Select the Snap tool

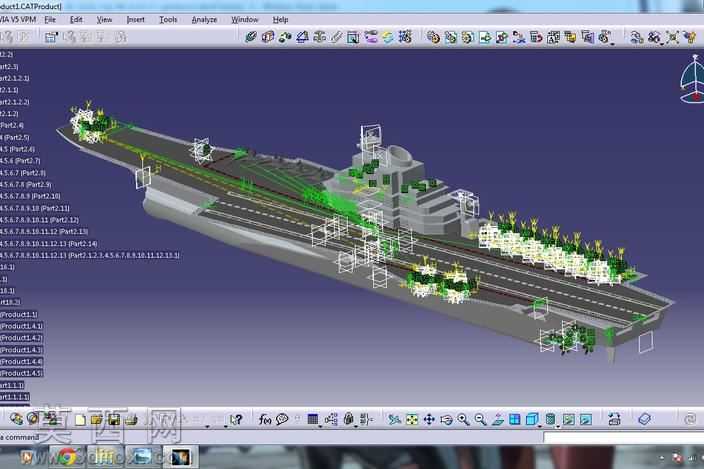point(654,37)
